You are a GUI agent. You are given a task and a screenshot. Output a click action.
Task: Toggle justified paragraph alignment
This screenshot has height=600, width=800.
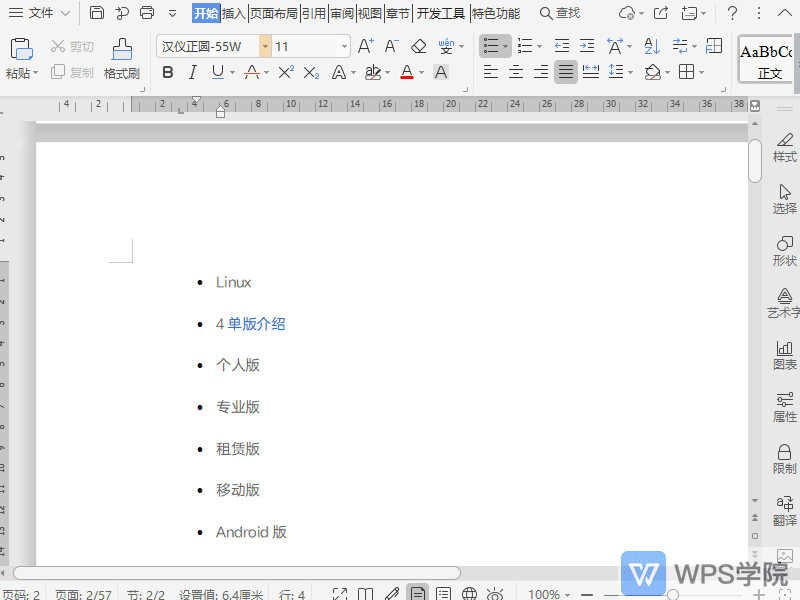(565, 71)
